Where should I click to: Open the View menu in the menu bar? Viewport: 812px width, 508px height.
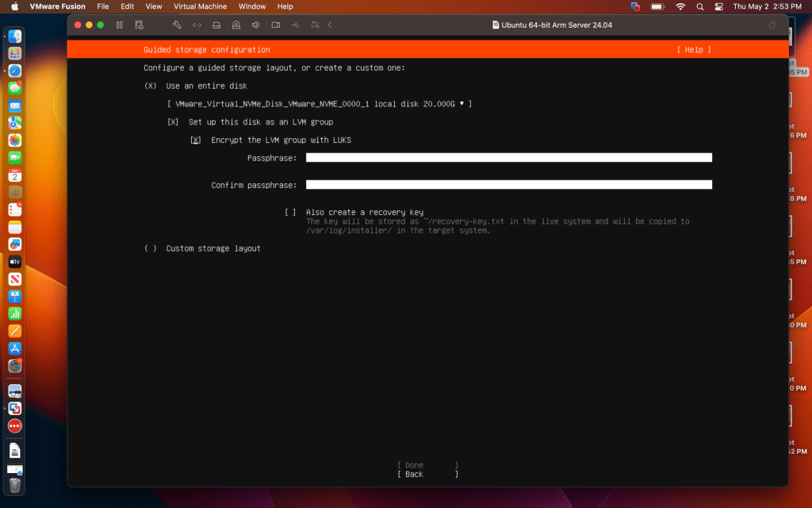pyautogui.click(x=153, y=6)
